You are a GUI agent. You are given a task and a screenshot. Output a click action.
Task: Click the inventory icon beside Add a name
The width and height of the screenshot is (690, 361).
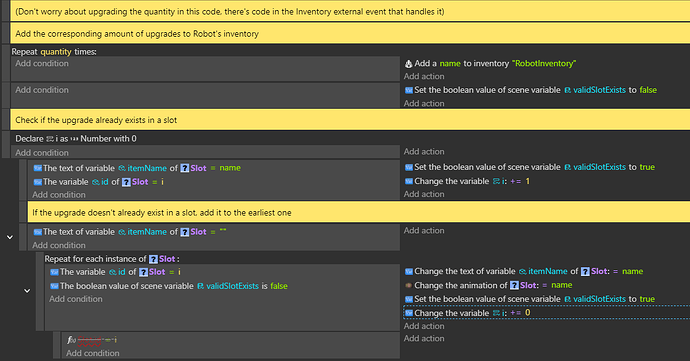(x=408, y=64)
